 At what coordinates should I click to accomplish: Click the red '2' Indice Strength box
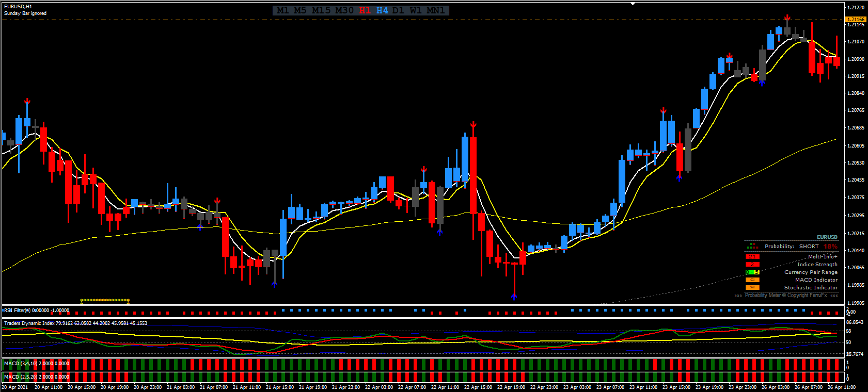tap(752, 264)
